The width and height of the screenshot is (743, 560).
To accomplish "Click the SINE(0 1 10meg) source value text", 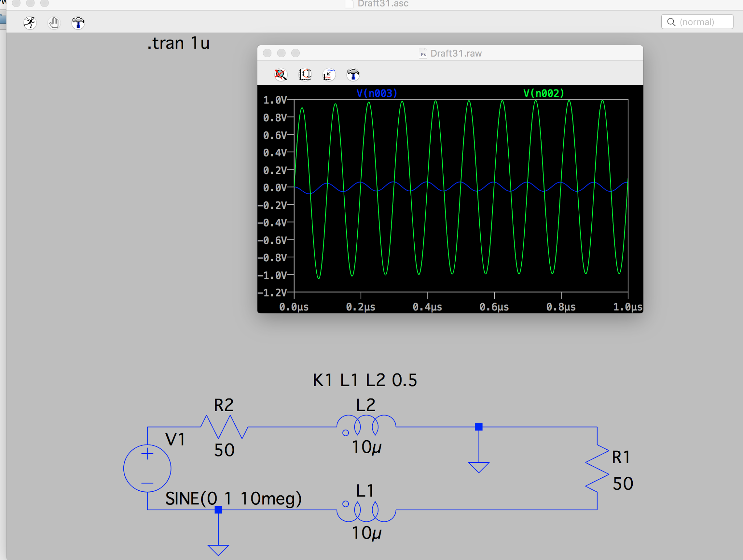I will point(233,498).
